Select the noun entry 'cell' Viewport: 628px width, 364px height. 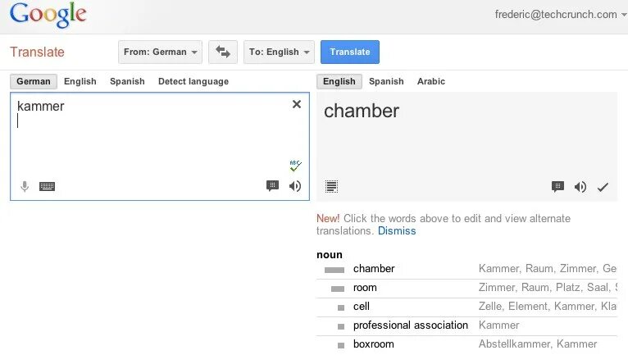pyautogui.click(x=362, y=307)
